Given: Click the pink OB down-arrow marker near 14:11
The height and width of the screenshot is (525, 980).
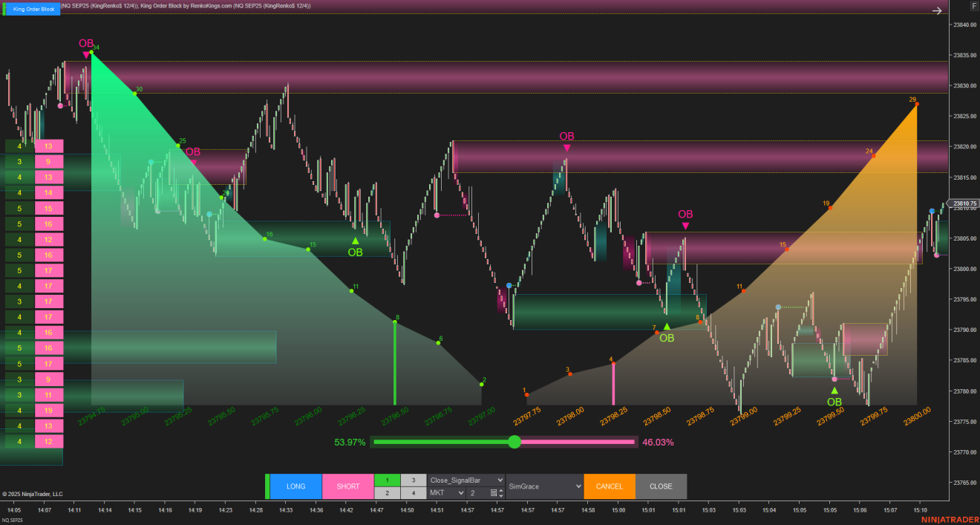Looking at the screenshot, I should (x=86, y=54).
